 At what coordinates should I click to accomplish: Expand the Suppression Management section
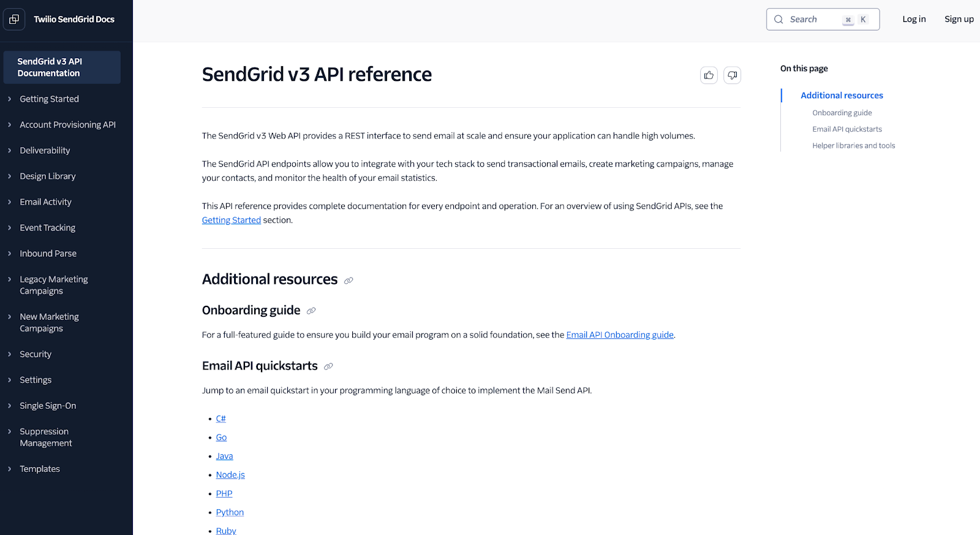tap(10, 431)
